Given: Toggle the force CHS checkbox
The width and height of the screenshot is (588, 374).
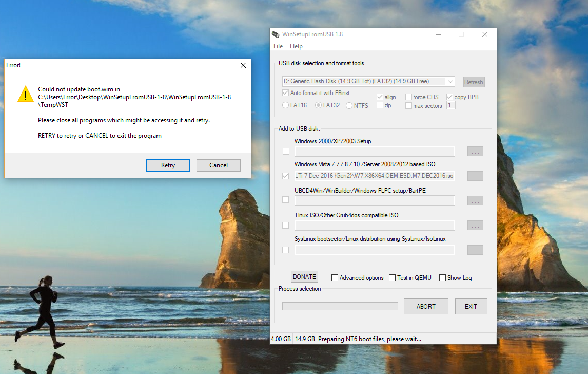Looking at the screenshot, I should 409,97.
